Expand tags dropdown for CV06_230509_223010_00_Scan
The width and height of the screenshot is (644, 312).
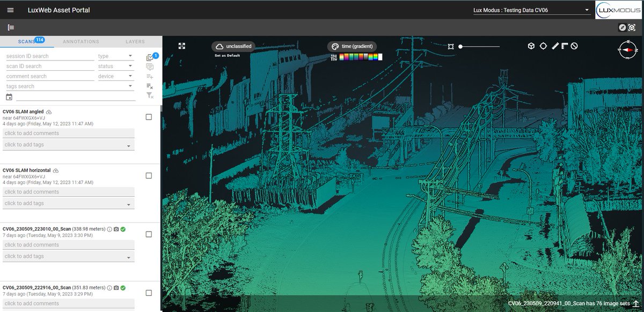tap(129, 257)
